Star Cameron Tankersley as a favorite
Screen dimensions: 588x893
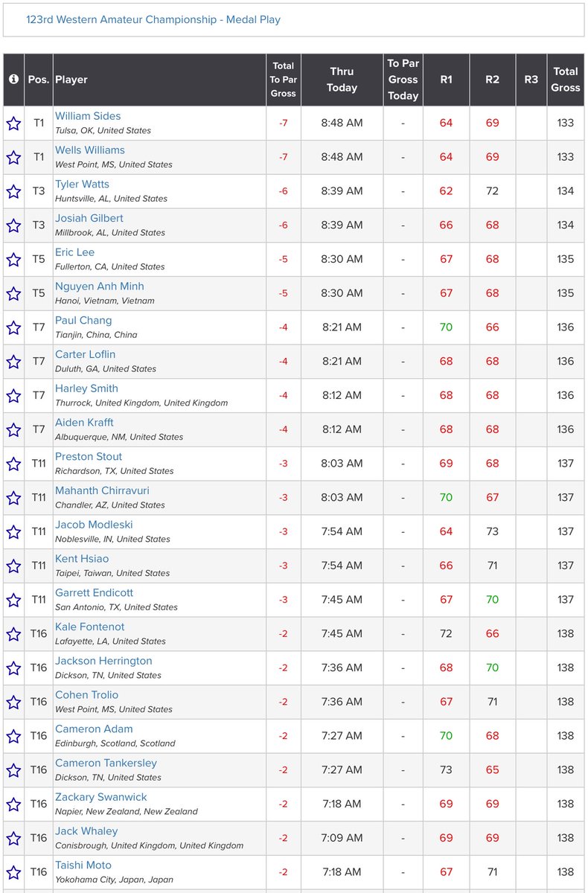[x=13, y=770]
